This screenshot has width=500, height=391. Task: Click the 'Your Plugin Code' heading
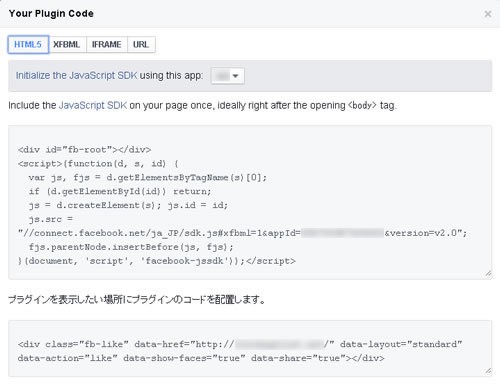(51, 14)
